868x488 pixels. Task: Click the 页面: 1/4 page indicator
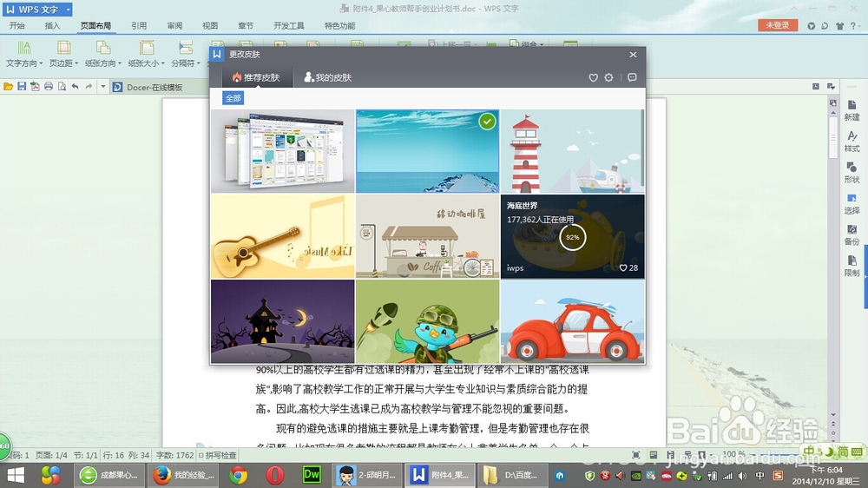point(51,455)
